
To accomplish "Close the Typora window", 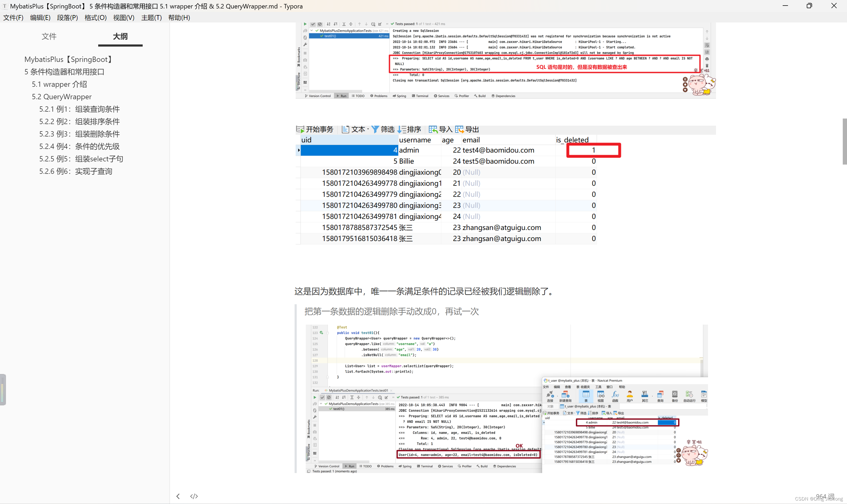I will (834, 6).
